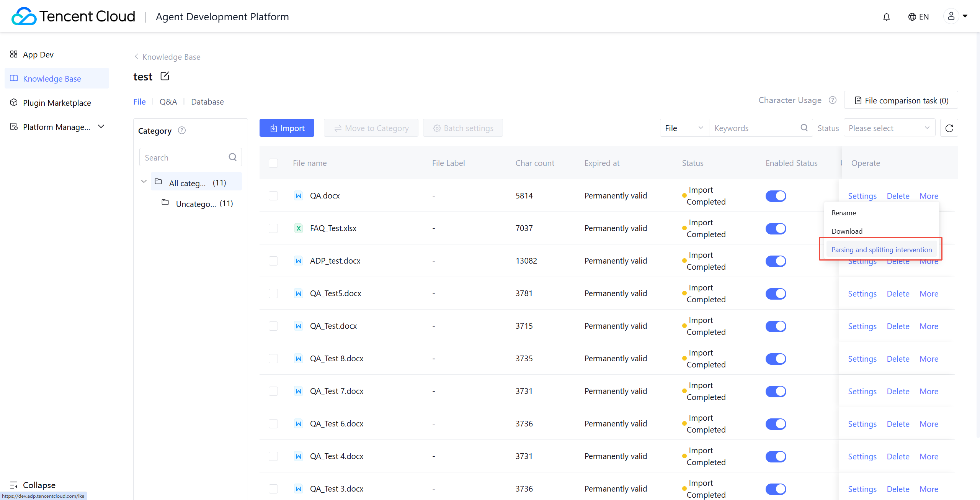Viewport: 980px width, 500px height.
Task: Click the Category help question-mark icon
Action: pos(182,131)
